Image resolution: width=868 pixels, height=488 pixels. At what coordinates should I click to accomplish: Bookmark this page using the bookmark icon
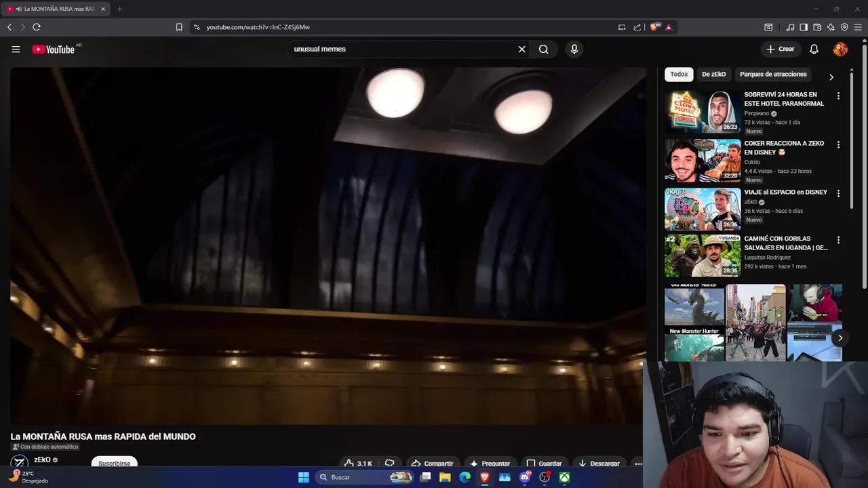tap(179, 27)
